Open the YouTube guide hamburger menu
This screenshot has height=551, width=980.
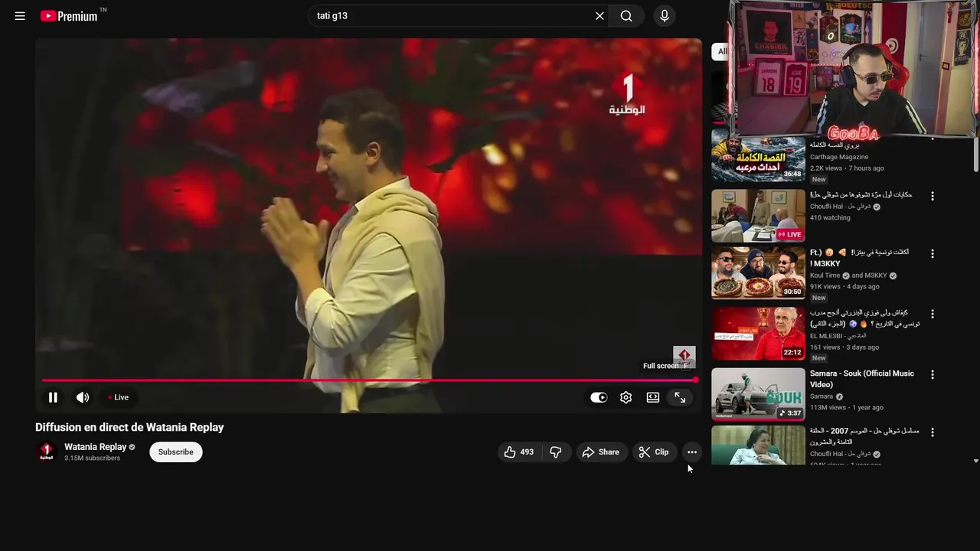point(20,16)
